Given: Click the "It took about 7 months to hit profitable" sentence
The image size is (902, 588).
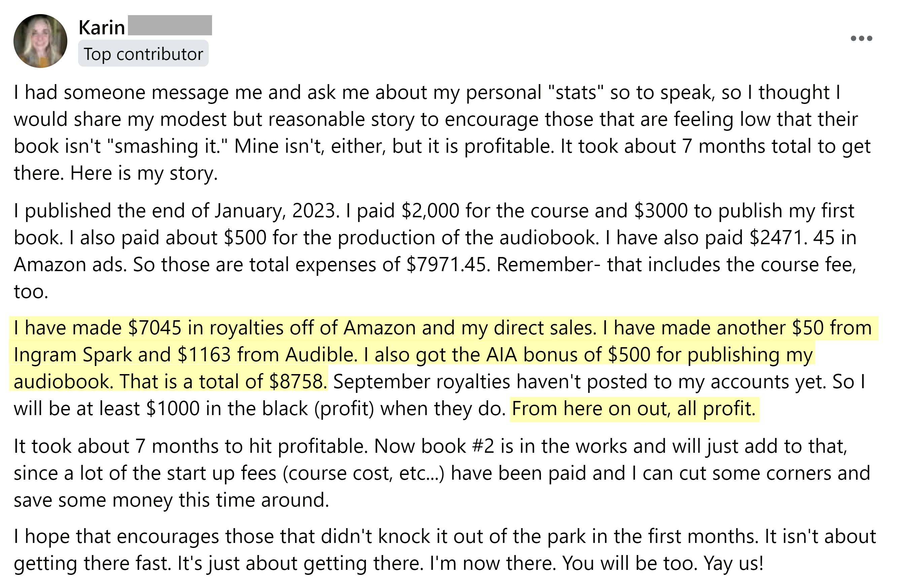Looking at the screenshot, I should click(189, 446).
